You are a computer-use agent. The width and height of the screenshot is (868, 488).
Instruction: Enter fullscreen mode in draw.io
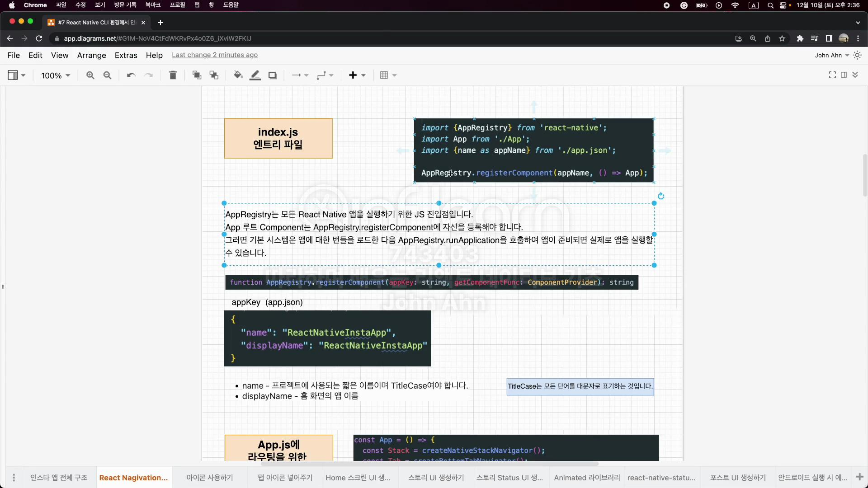(x=832, y=75)
